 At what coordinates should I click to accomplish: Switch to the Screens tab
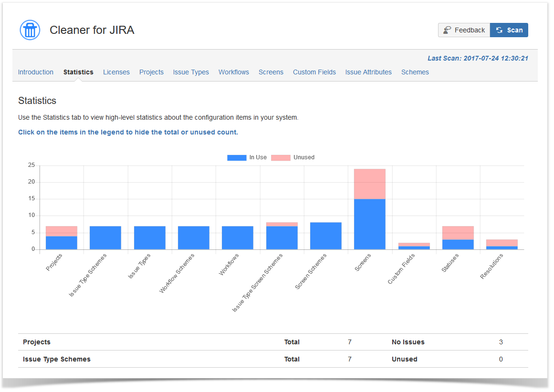[x=271, y=72]
